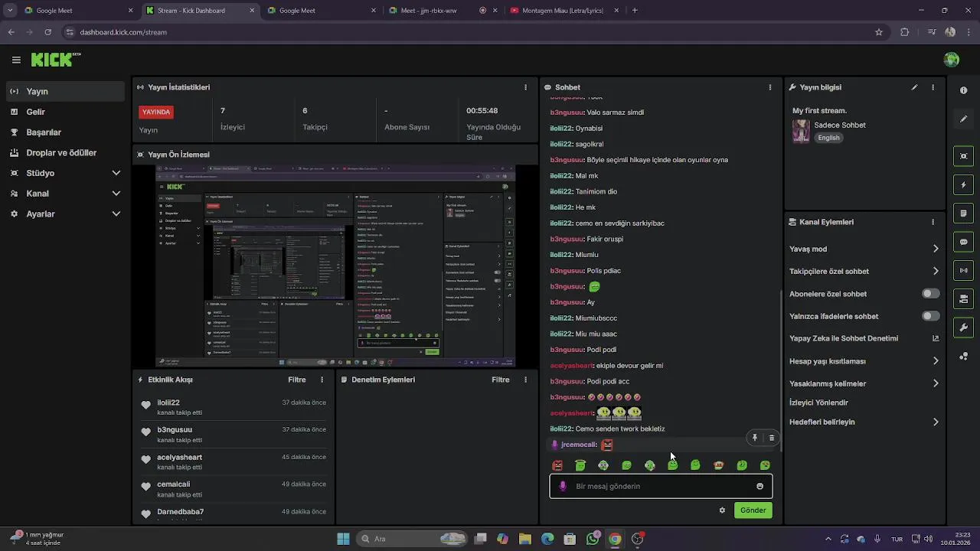Open Filtre dropdown in Denetim Eylemleri
Screen dimensions: 980x551
(x=501, y=380)
